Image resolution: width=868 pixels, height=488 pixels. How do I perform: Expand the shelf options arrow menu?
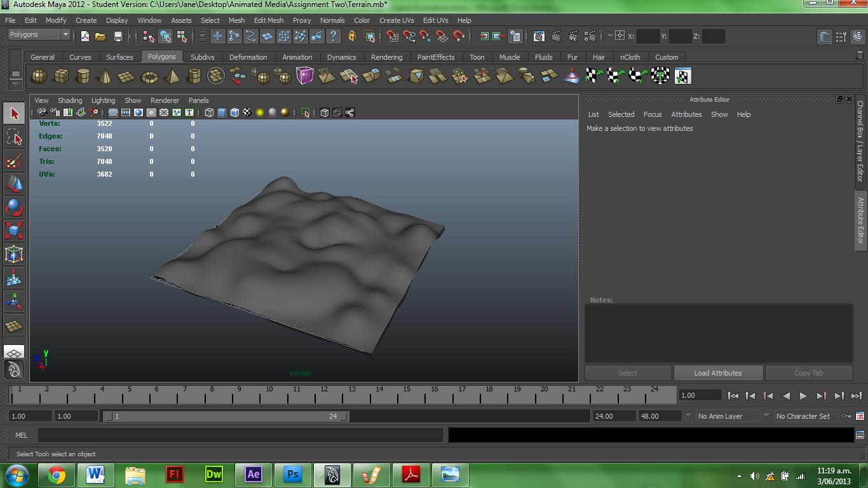coord(15,84)
